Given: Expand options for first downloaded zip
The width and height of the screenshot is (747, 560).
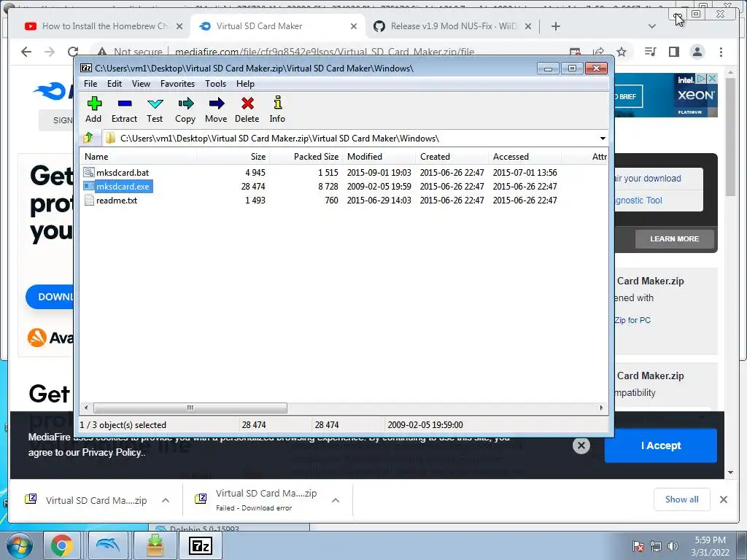Looking at the screenshot, I should 166,500.
